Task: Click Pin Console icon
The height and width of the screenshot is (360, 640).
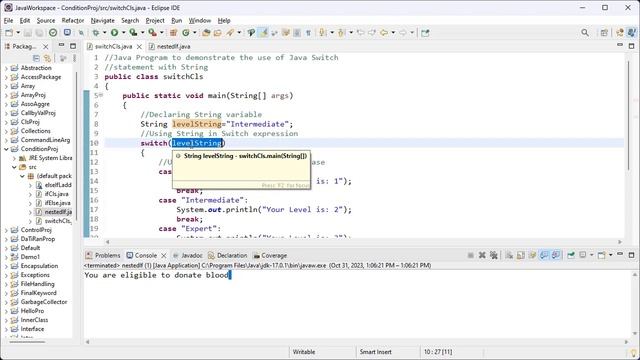Action: click(571, 255)
